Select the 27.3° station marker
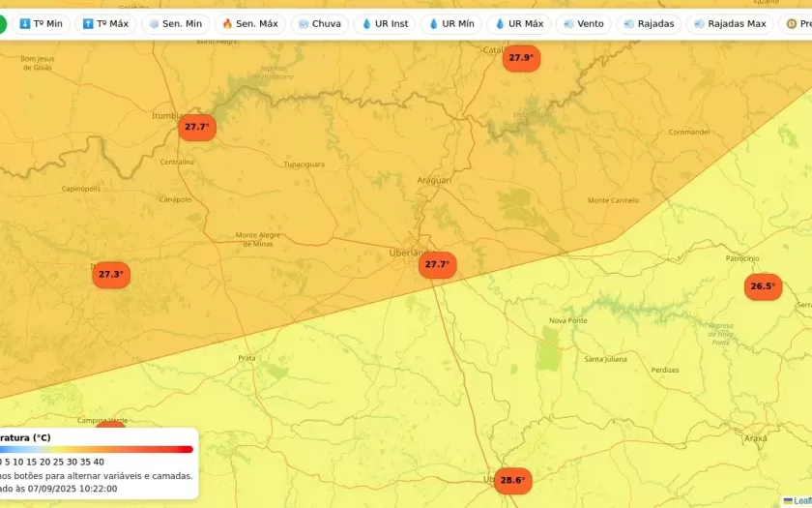 [111, 275]
